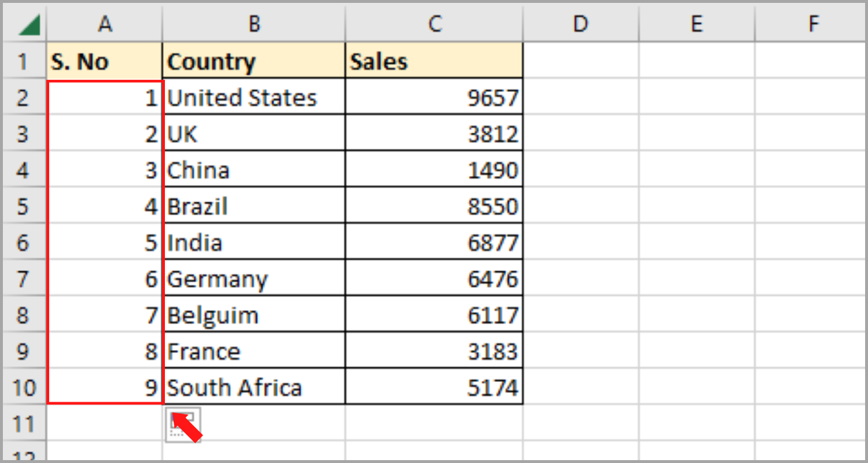Screen dimensions: 868x463
Task: Click the cell containing Brazil
Action: pyautogui.click(x=253, y=205)
